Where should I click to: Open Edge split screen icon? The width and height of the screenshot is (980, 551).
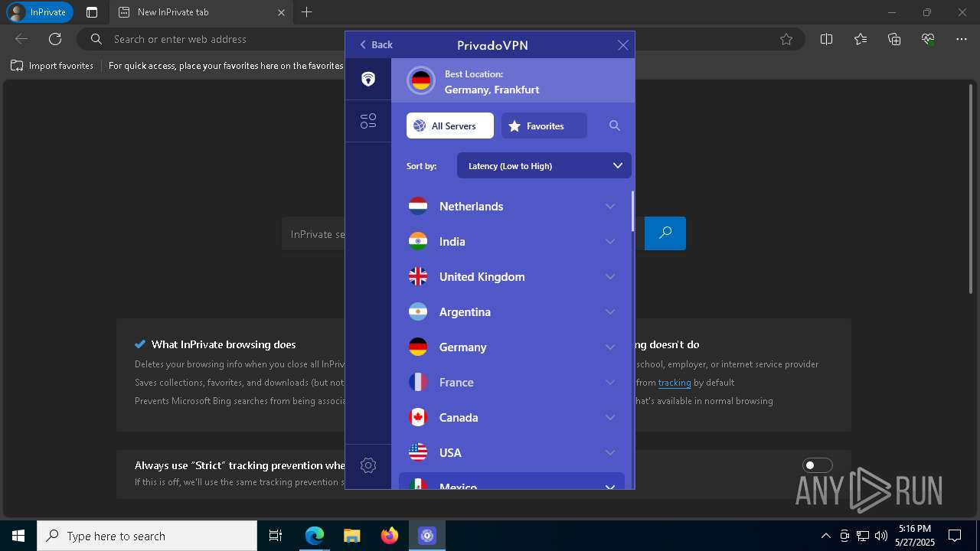click(826, 39)
